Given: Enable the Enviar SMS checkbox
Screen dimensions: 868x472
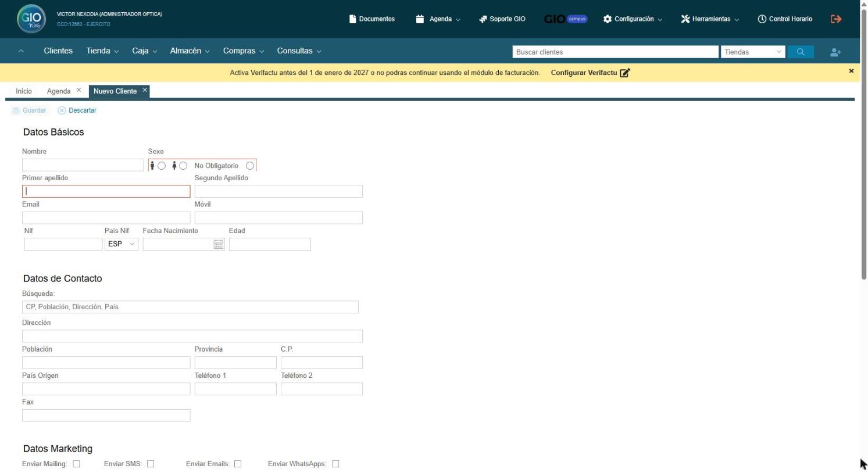Looking at the screenshot, I should (x=151, y=464).
